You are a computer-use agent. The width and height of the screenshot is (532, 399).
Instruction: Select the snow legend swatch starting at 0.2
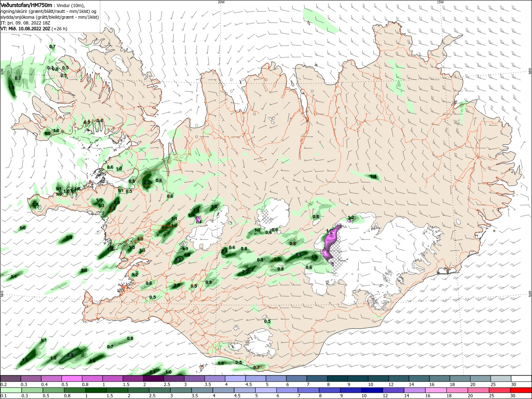tap(11, 379)
